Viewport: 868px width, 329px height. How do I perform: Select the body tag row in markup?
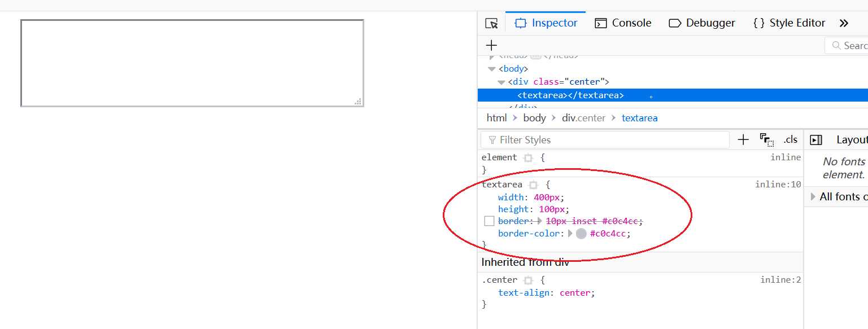tap(513, 69)
